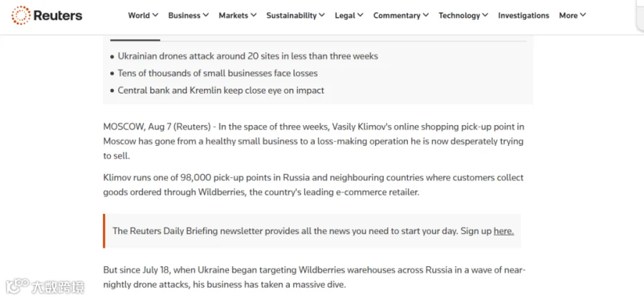Expand the Markets chevron
644x299 pixels.
pyautogui.click(x=253, y=15)
